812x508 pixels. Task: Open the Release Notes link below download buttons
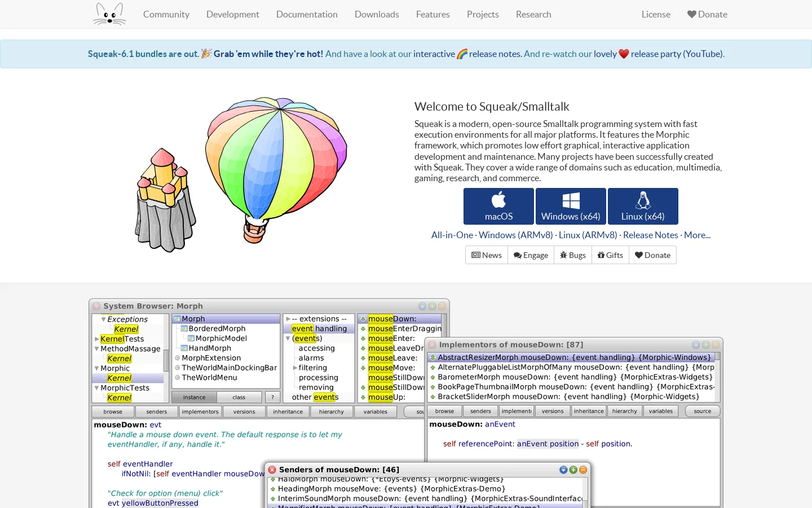click(x=651, y=235)
